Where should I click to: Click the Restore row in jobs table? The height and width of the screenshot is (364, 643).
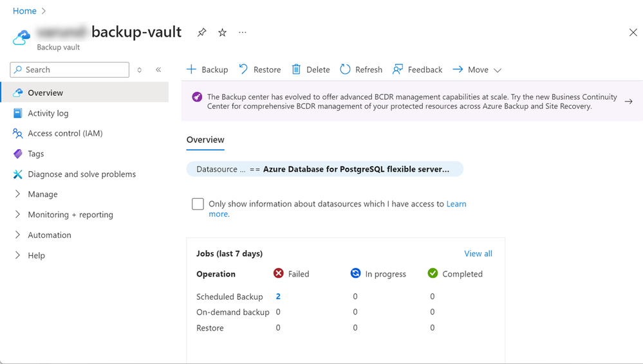tap(210, 328)
